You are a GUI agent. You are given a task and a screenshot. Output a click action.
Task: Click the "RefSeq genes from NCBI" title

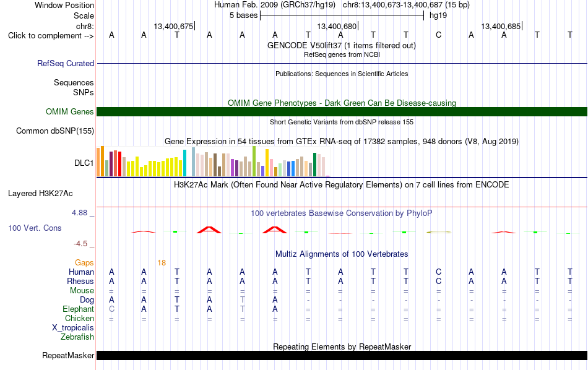tap(342, 54)
